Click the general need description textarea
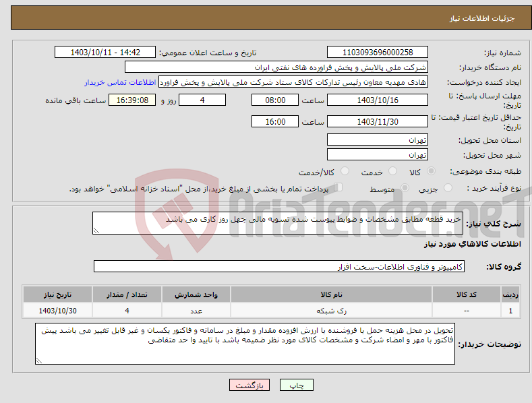The height and width of the screenshot is (403, 532). (278, 223)
